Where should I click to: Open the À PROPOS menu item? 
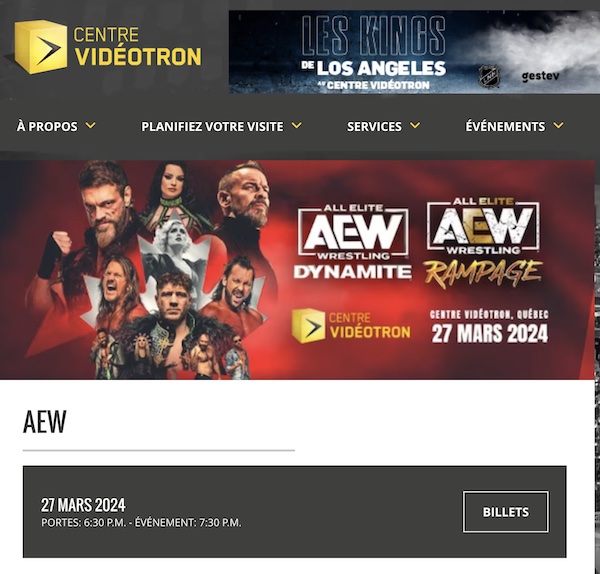[47, 126]
